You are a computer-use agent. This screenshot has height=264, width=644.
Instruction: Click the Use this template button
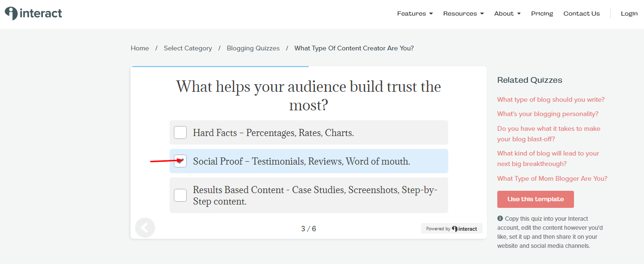pos(535,199)
